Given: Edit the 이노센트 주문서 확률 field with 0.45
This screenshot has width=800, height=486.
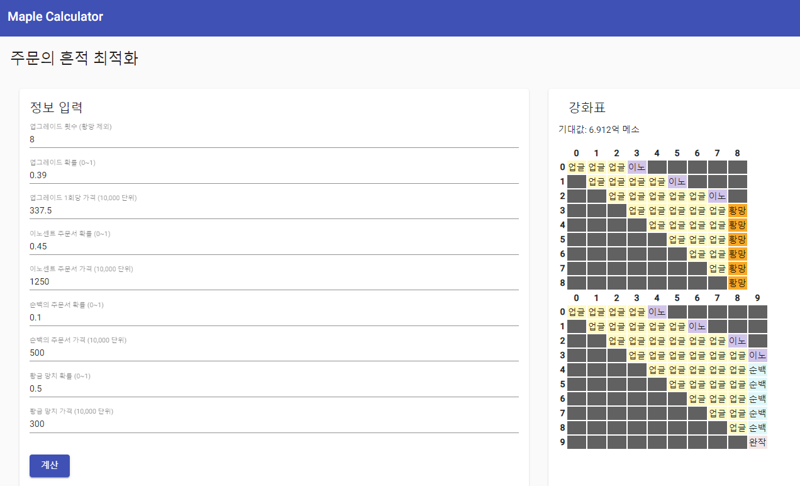Looking at the screenshot, I should (274, 246).
